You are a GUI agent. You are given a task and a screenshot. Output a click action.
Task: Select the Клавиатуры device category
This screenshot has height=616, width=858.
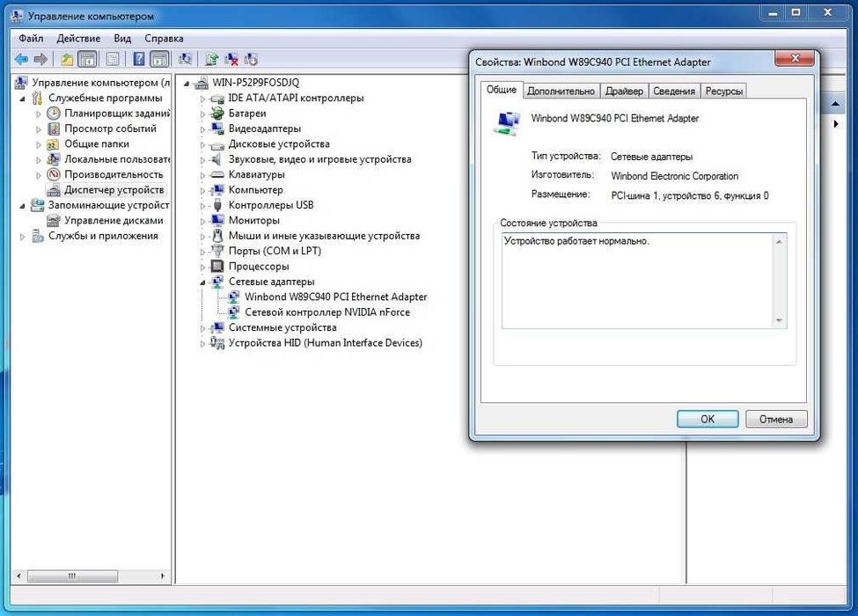256,174
